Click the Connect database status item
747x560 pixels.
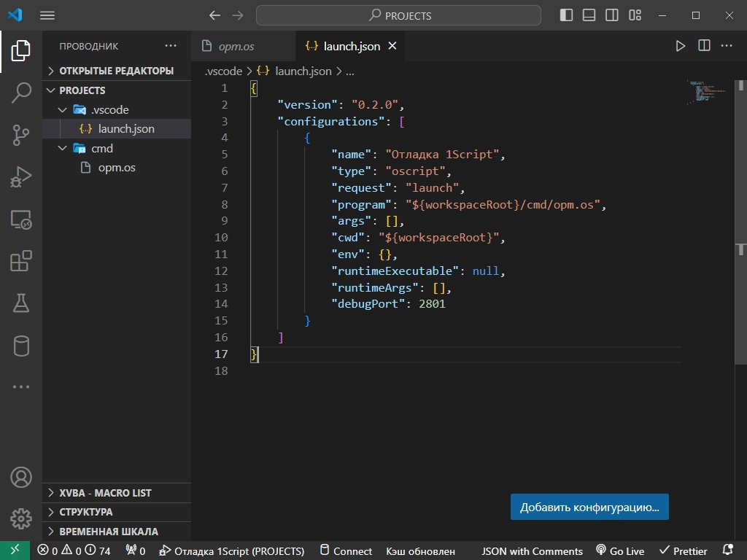(346, 551)
